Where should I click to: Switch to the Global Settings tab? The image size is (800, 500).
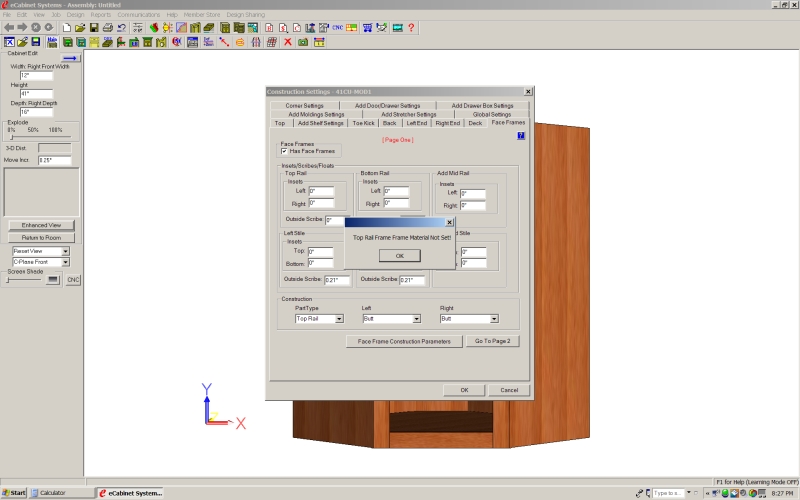(x=492, y=114)
